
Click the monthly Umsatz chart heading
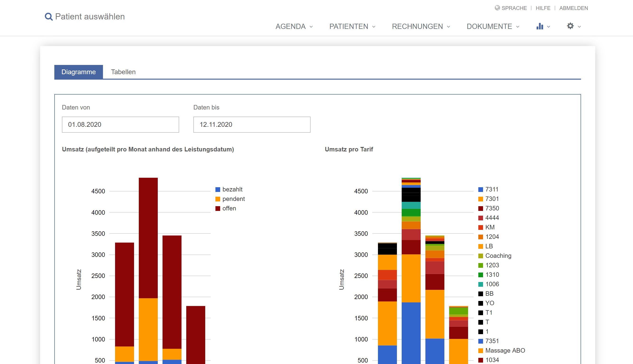pyautogui.click(x=148, y=149)
